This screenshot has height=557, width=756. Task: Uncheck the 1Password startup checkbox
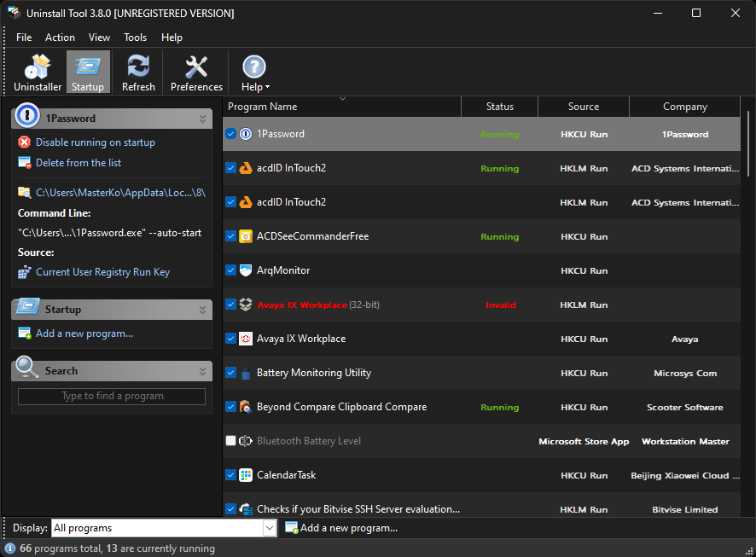tap(231, 134)
